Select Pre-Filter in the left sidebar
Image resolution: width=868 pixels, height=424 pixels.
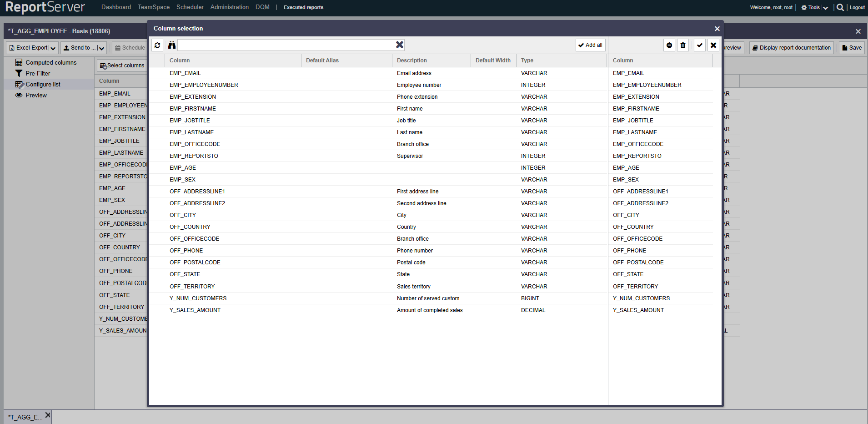[38, 73]
